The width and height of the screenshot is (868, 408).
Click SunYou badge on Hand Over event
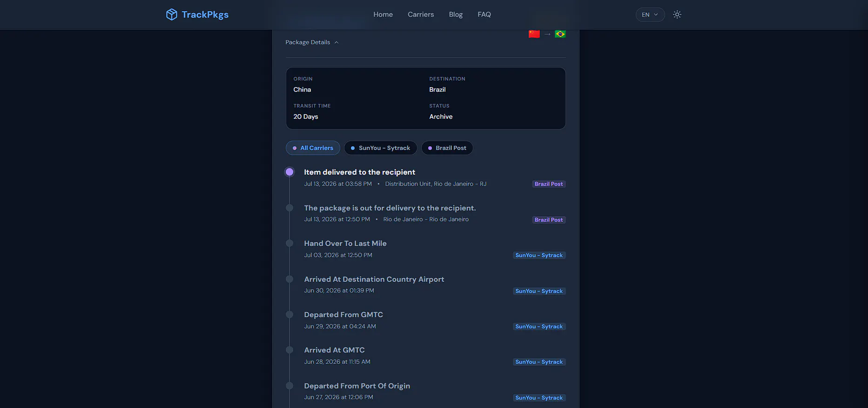pyautogui.click(x=539, y=255)
